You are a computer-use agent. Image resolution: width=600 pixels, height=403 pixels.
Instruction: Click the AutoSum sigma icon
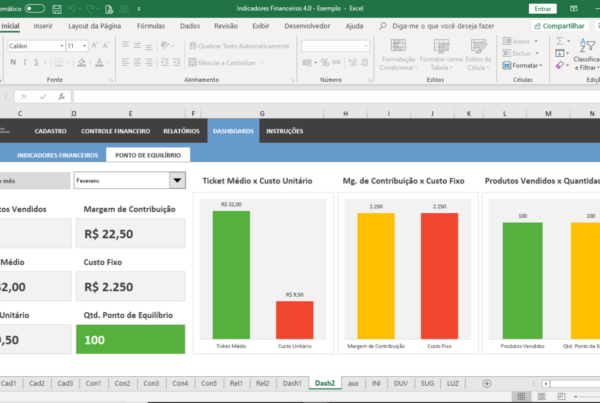(560, 41)
